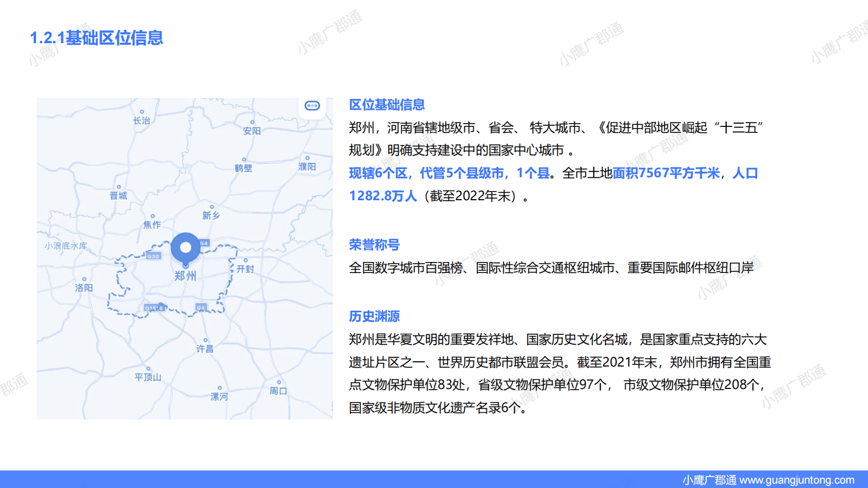Viewport: 868px width, 488px height.
Task: Click the 许昌 city label on the map
Action: coord(205,348)
